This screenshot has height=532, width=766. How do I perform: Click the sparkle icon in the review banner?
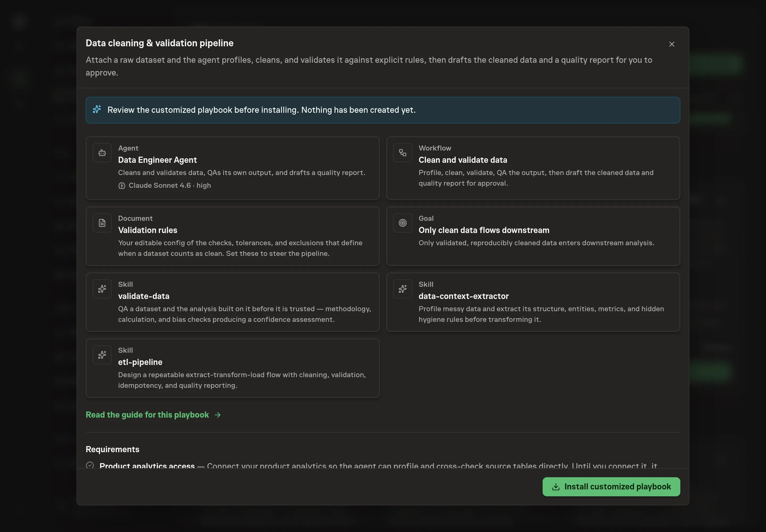pyautogui.click(x=97, y=109)
